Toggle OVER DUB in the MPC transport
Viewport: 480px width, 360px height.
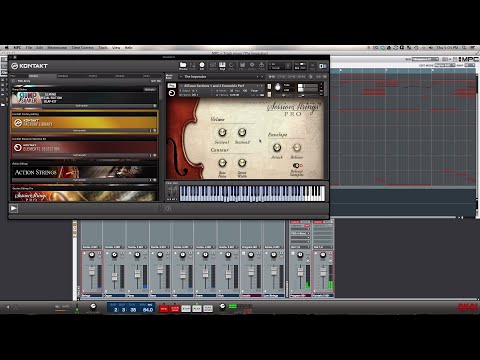[175, 309]
